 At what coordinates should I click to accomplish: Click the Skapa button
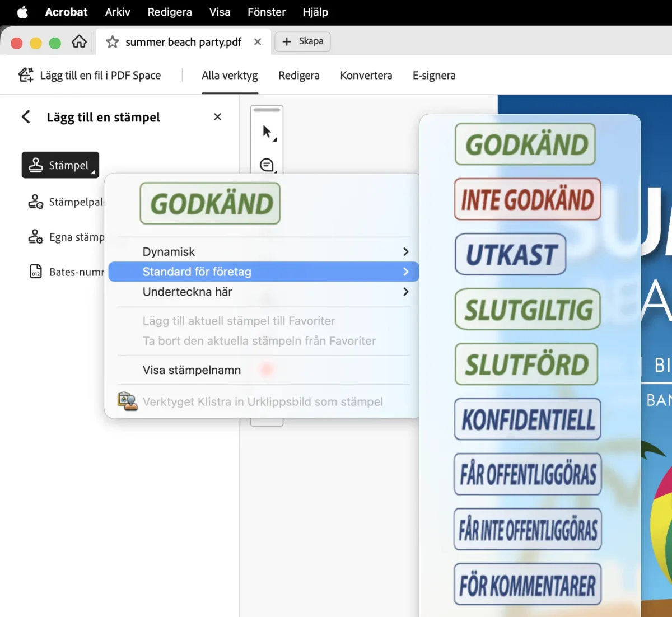coord(302,41)
